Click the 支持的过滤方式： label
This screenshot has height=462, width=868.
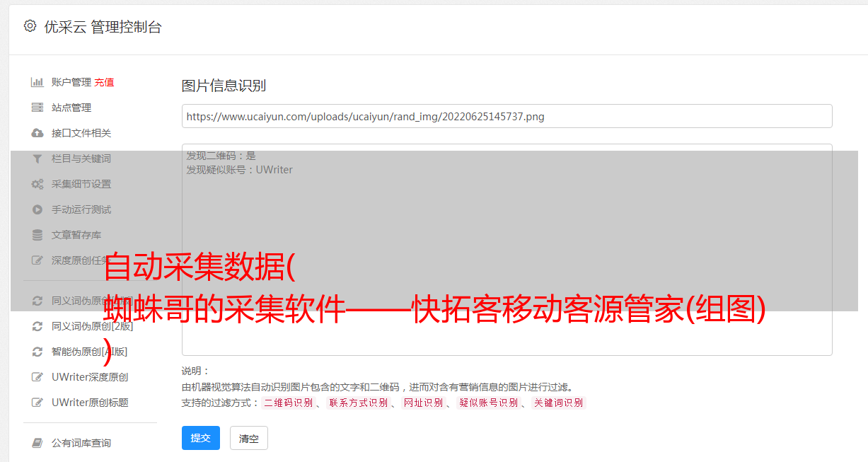221,403
